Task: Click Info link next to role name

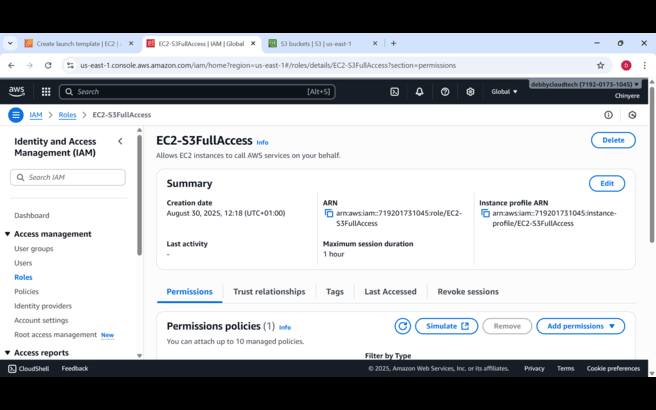Action: pyautogui.click(x=262, y=142)
